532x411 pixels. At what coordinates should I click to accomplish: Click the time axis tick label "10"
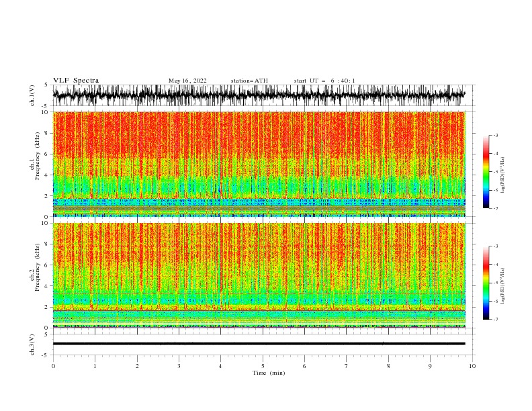(472, 366)
